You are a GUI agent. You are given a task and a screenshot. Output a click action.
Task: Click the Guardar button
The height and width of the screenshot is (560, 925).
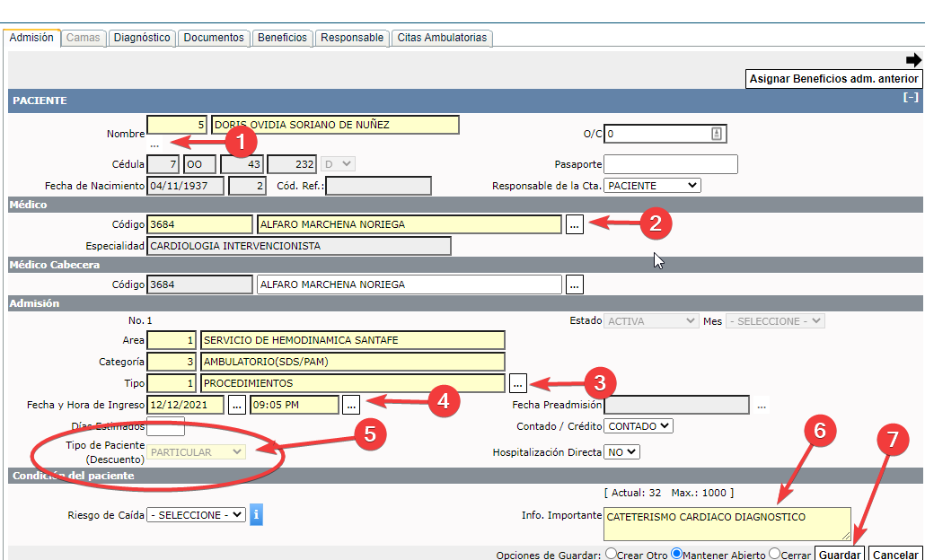click(840, 554)
